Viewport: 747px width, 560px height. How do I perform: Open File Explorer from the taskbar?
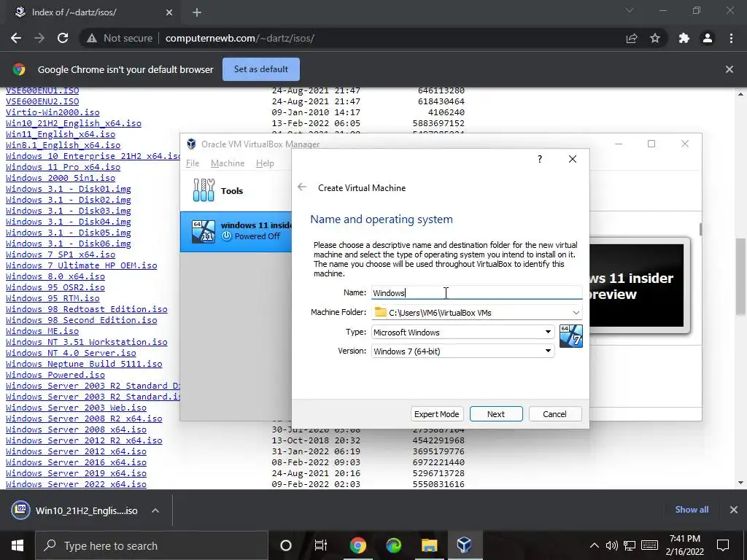[429, 545]
